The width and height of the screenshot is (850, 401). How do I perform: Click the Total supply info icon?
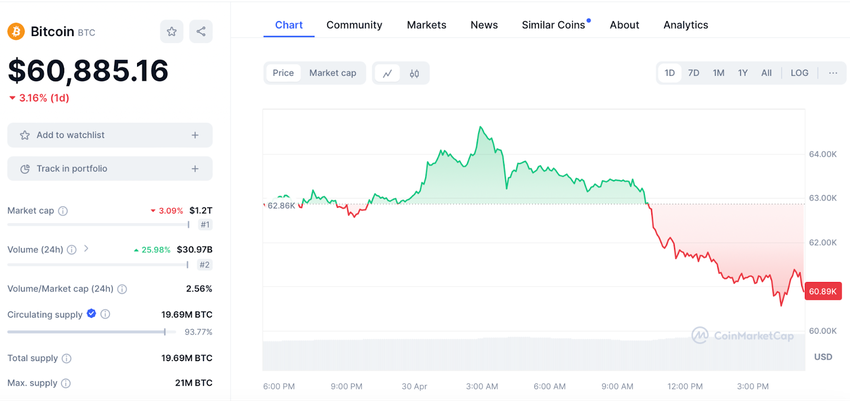pos(66,358)
